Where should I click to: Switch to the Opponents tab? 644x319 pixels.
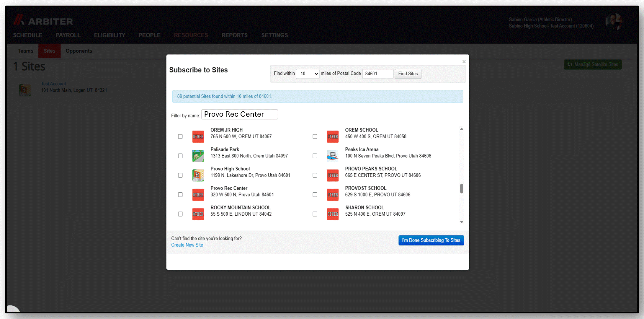79,51
